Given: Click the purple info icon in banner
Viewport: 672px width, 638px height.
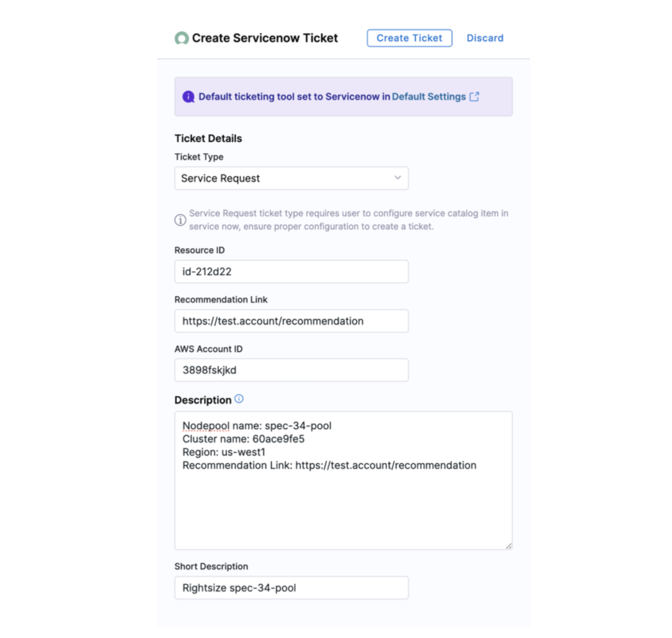Looking at the screenshot, I should click(188, 97).
